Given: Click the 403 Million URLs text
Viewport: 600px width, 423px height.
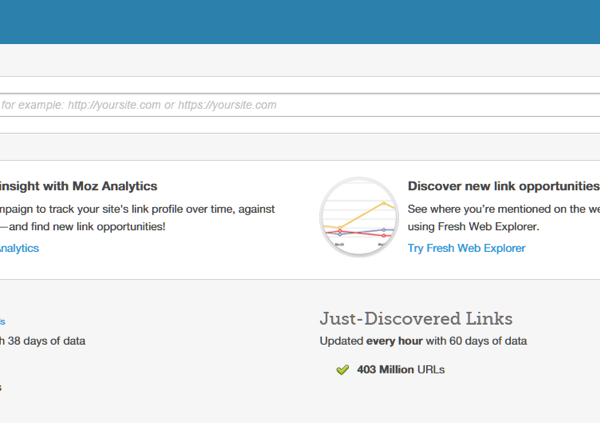Looking at the screenshot, I should (400, 370).
